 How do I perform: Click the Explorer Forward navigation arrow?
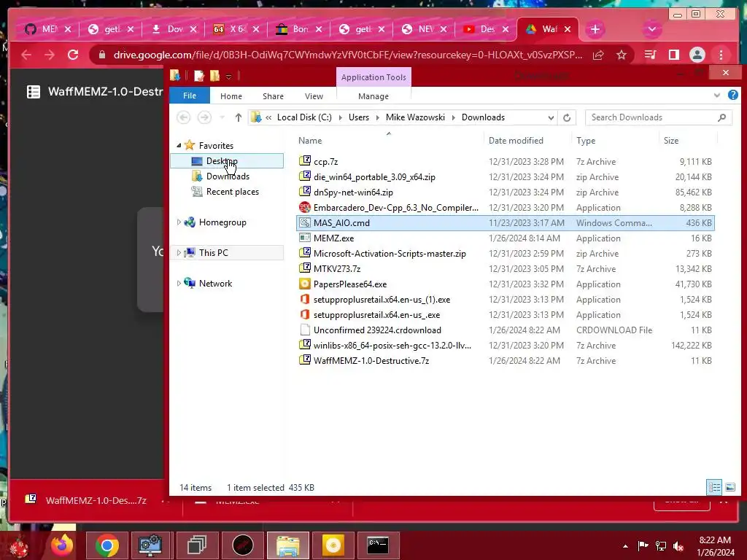[x=204, y=117]
